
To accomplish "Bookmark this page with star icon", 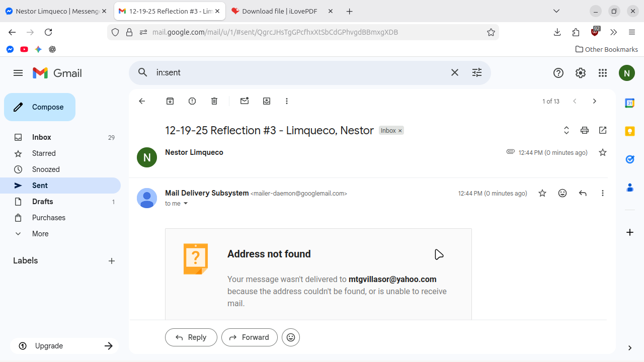I will point(491,32).
